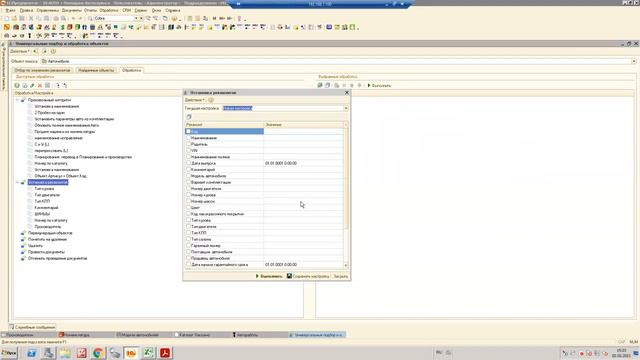640x360 pixels.
Task: Click the Реквизит column header in the dialog
Action: click(x=224, y=124)
